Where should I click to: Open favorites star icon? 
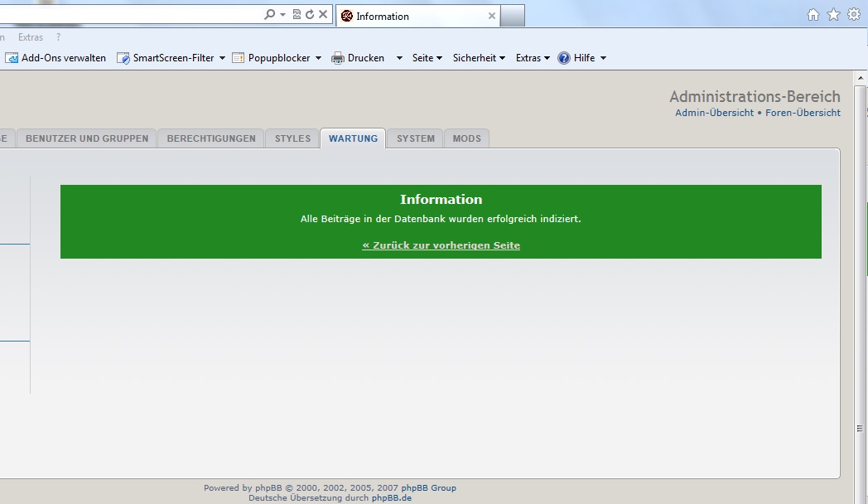(x=833, y=15)
